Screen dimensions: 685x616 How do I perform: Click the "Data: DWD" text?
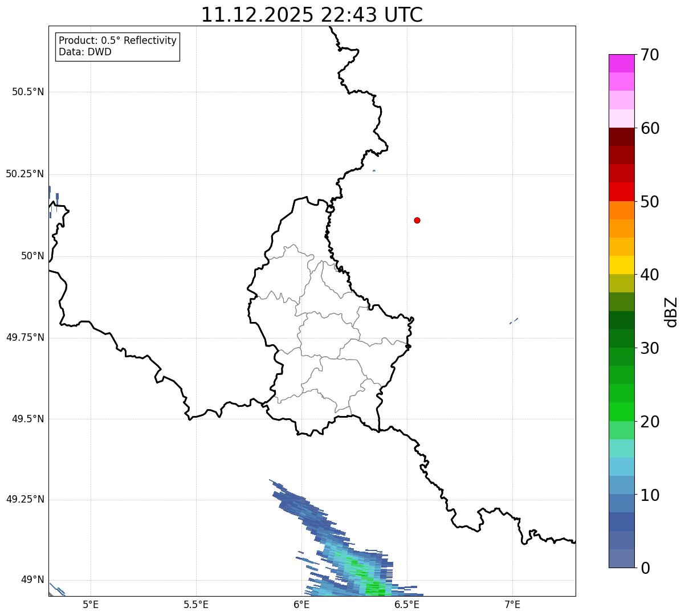point(85,52)
